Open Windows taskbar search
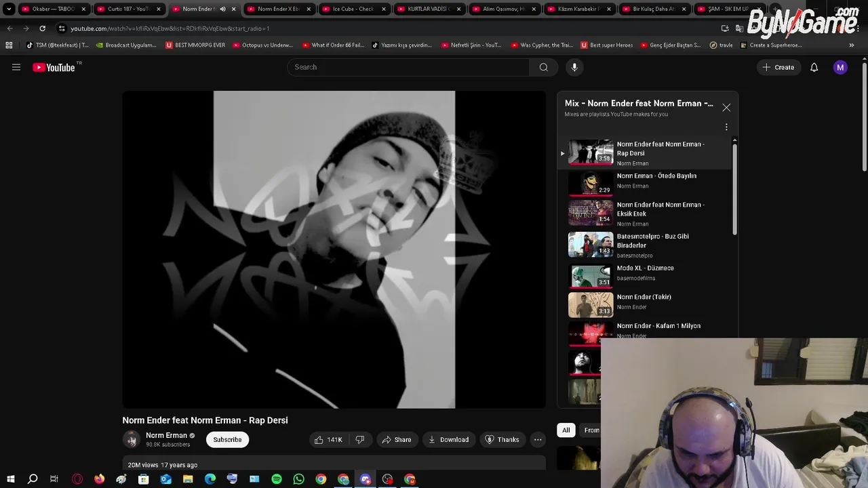 coord(32,479)
